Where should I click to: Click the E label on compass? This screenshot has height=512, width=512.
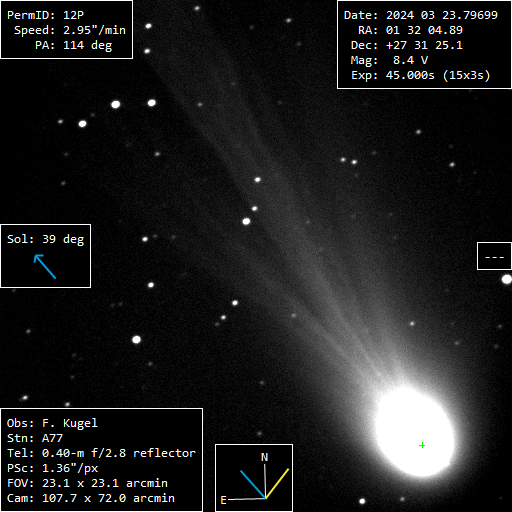[x=223, y=500]
